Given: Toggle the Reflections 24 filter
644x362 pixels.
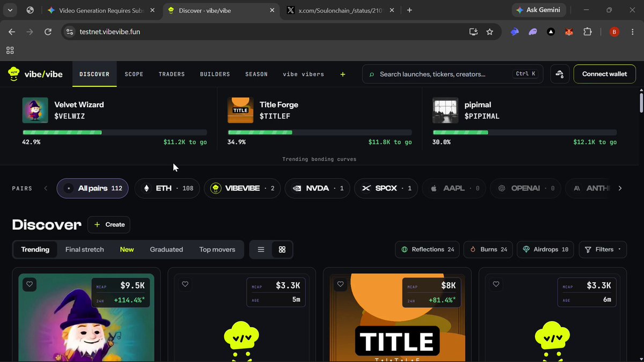Looking at the screenshot, I should click(x=428, y=249).
